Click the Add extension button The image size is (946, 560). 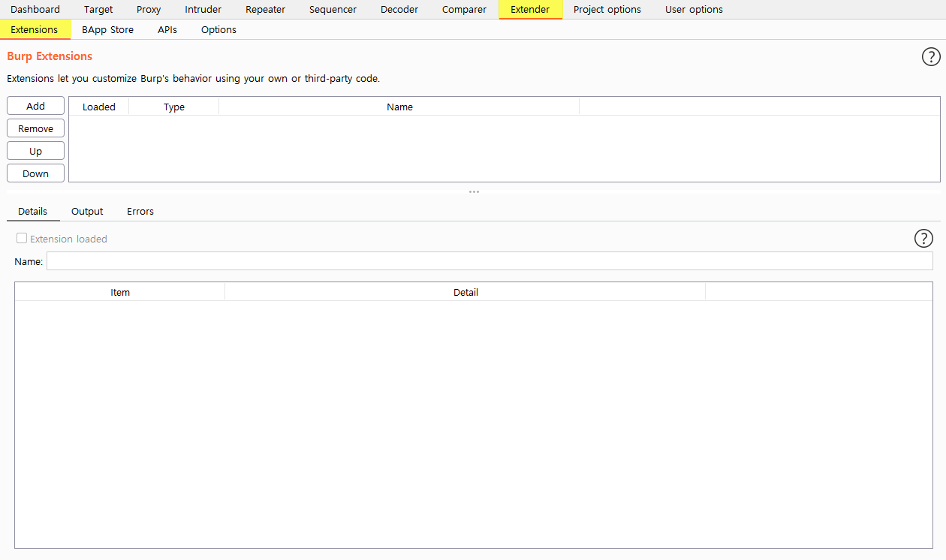click(x=35, y=106)
